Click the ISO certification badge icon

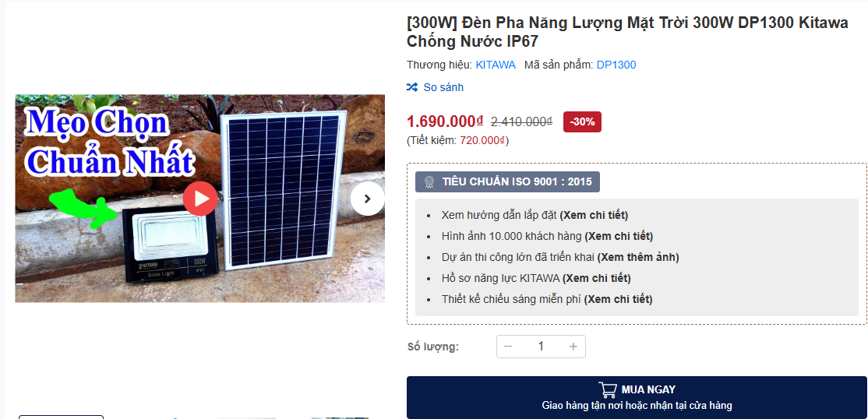coord(429,182)
